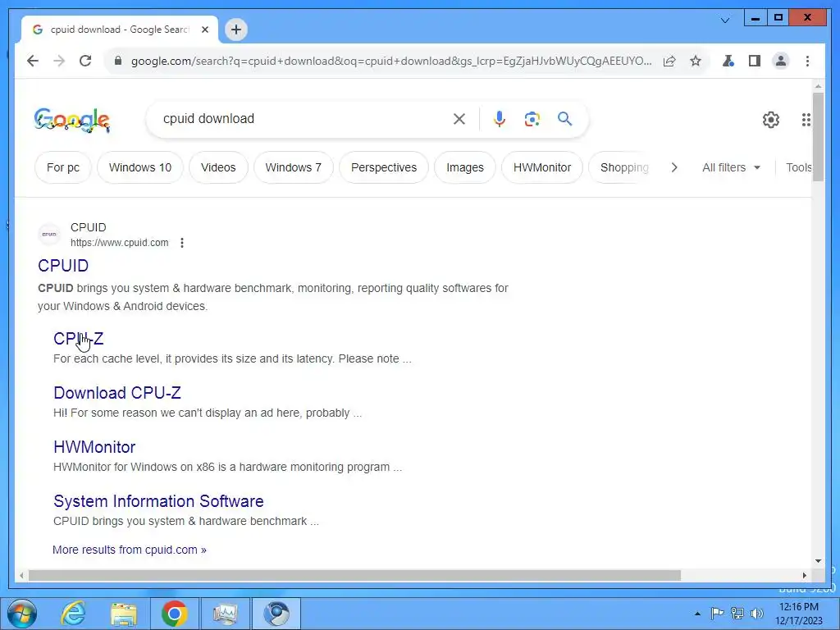Search by image with Google Lens
Viewport: 840px width, 630px height.
pos(532,119)
